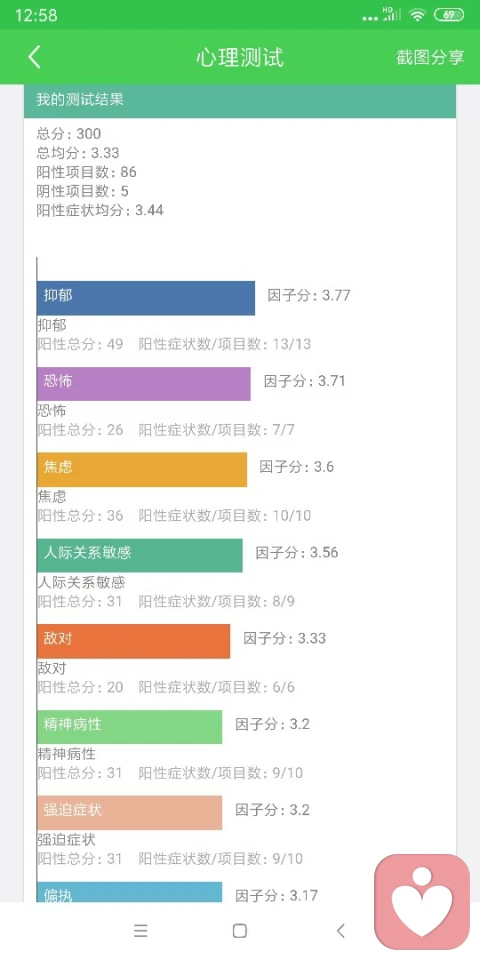Screen dimensions: 480x960
Task: Select the blue 抑郁 bar
Action: pos(146,298)
